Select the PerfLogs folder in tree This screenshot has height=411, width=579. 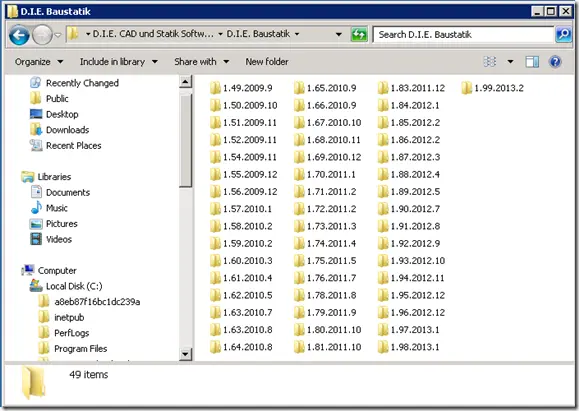(64, 333)
